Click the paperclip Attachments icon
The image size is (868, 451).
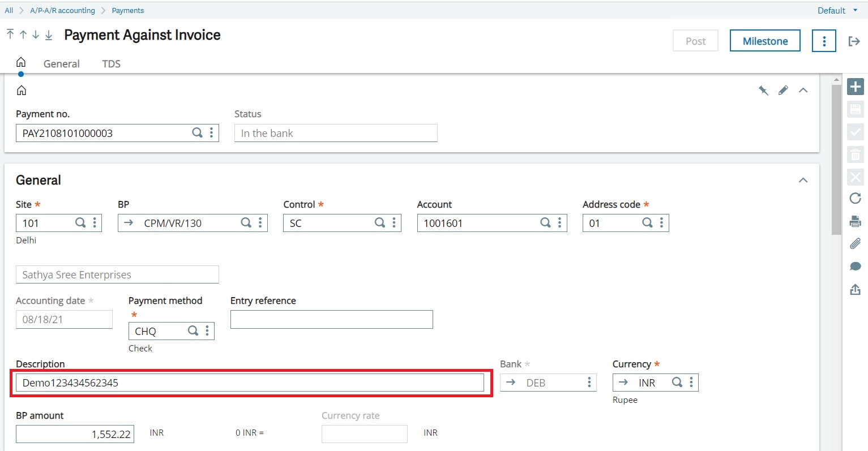[x=856, y=243]
